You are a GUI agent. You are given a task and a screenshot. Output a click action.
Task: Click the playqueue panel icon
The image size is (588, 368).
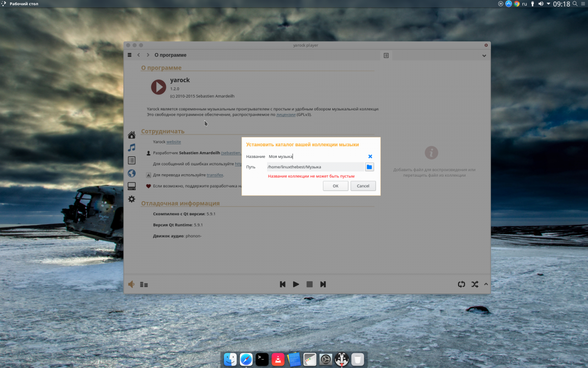(386, 55)
